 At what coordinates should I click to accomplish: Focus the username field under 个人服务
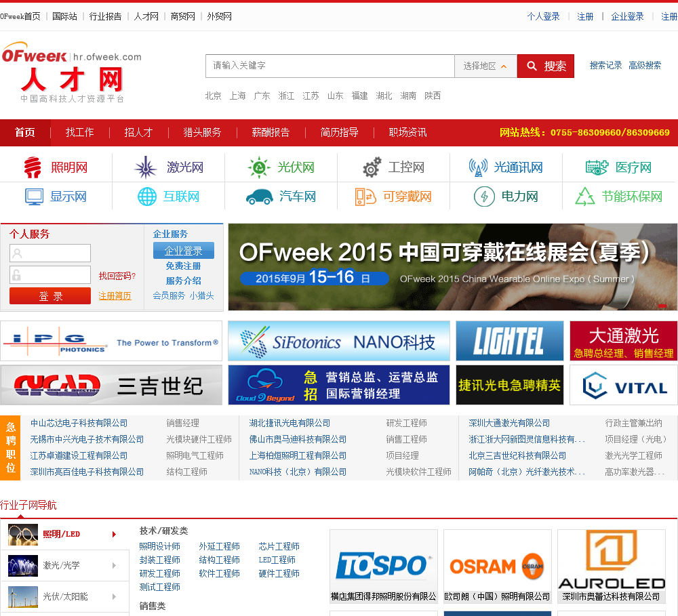50,253
